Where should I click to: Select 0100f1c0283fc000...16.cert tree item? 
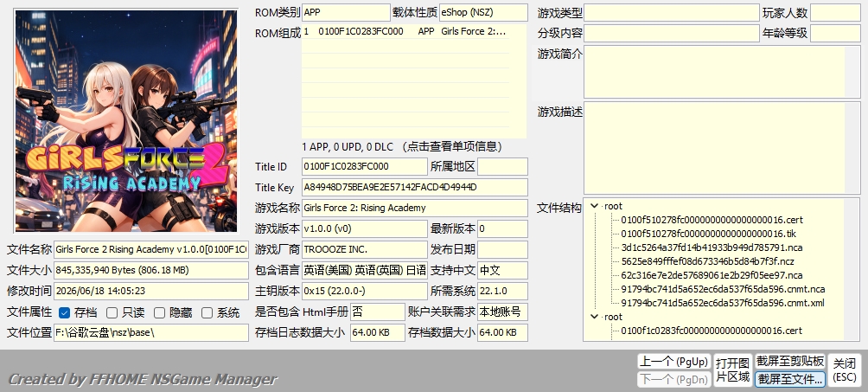712,331
